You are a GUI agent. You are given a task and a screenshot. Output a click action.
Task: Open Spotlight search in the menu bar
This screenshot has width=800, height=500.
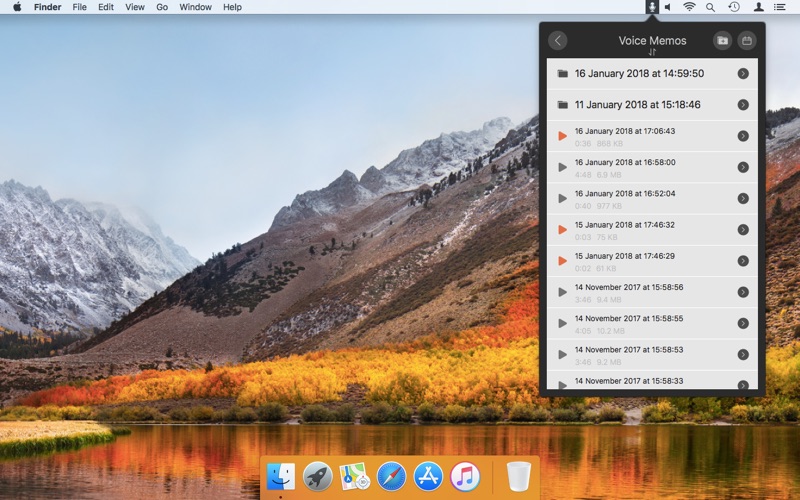pyautogui.click(x=711, y=7)
